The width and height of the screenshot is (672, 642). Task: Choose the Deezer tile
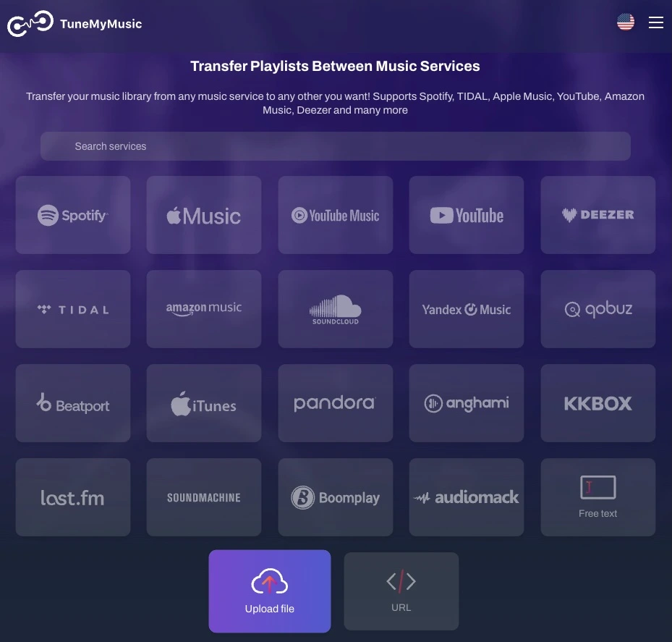(x=598, y=215)
